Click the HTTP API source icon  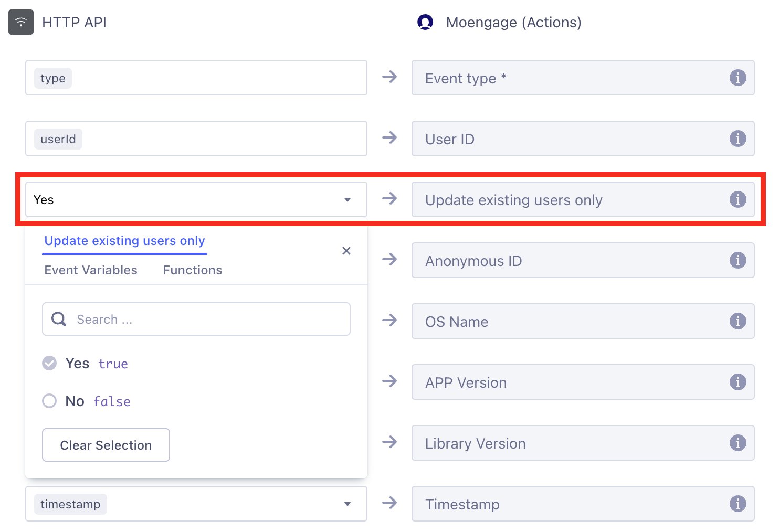point(21,22)
